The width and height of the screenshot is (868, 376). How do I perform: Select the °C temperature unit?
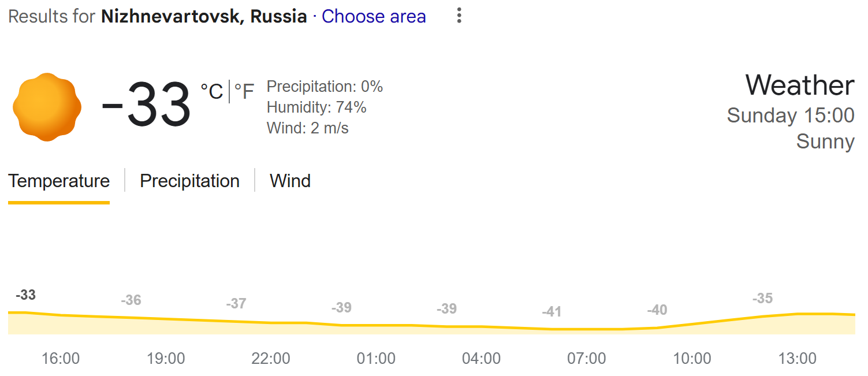(x=212, y=91)
